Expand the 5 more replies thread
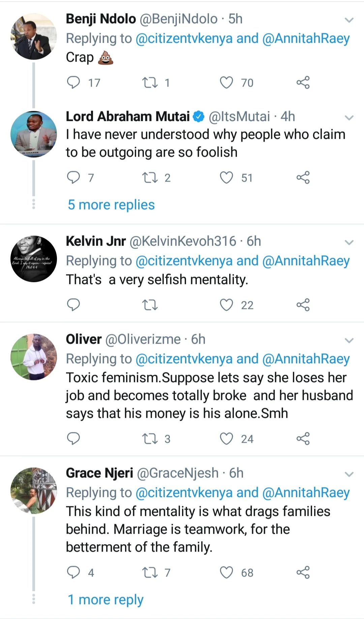 tap(111, 205)
